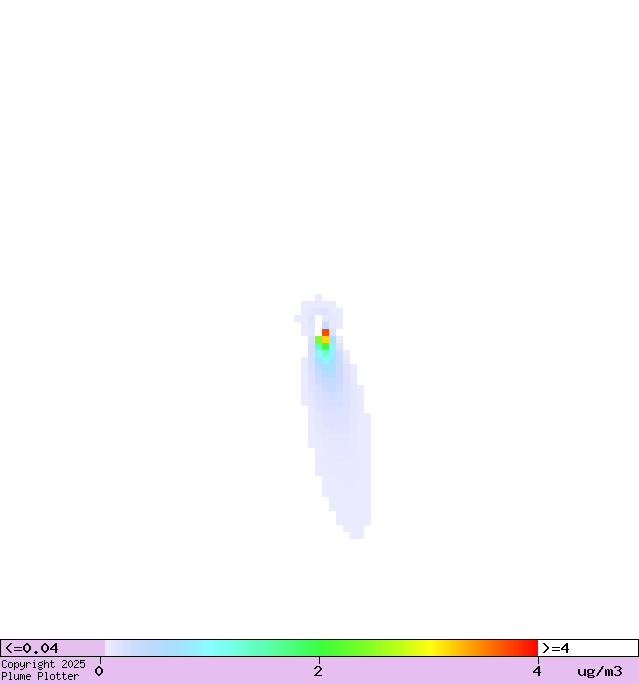Screen dimensions: 639x684
Task: Click the cyan region of the color scale
Action: pyautogui.click(x=212, y=648)
